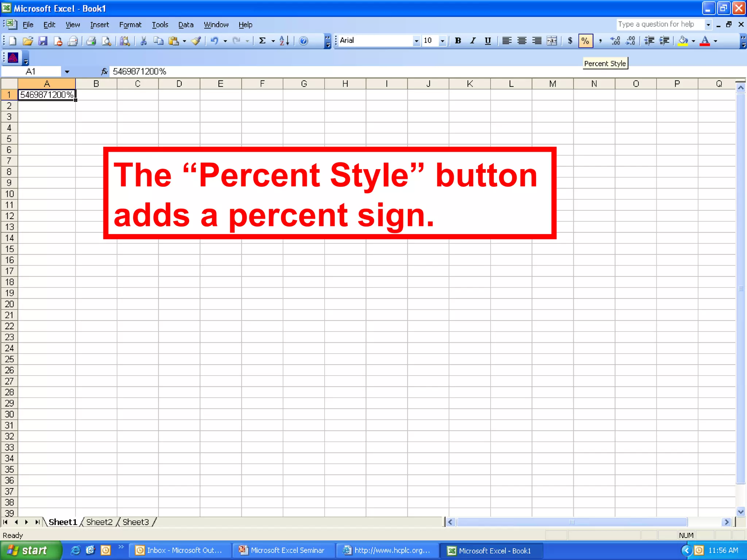Click the New blank workbook icon
This screenshot has height=560, width=747.
[x=13, y=41]
